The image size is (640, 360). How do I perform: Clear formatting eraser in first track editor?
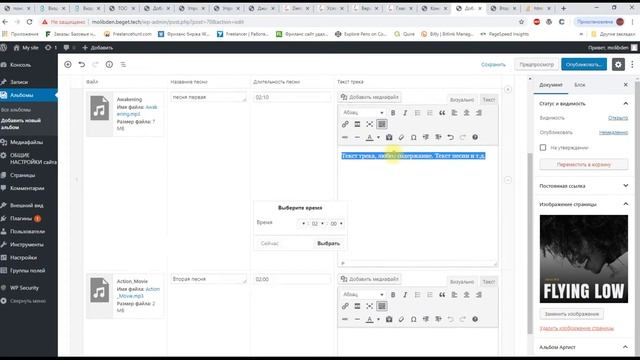click(401, 137)
